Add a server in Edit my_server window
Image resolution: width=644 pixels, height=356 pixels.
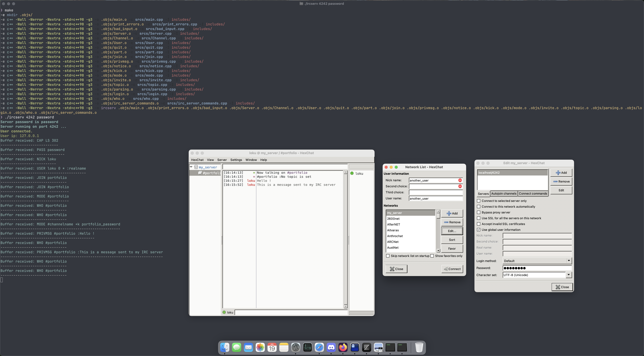tap(561, 172)
